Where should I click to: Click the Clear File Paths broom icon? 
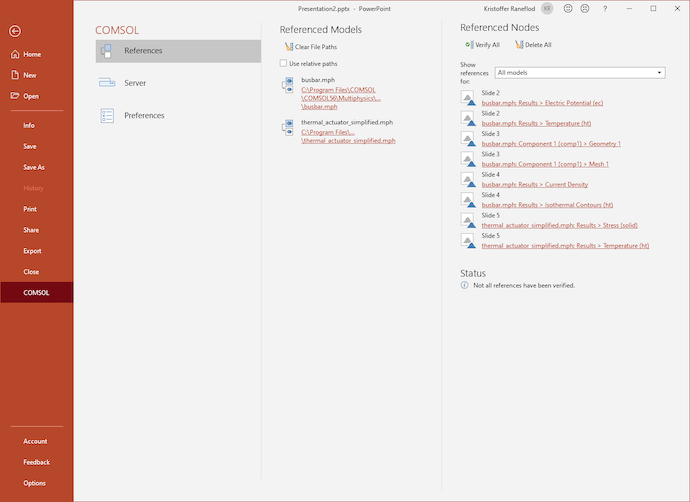click(289, 47)
